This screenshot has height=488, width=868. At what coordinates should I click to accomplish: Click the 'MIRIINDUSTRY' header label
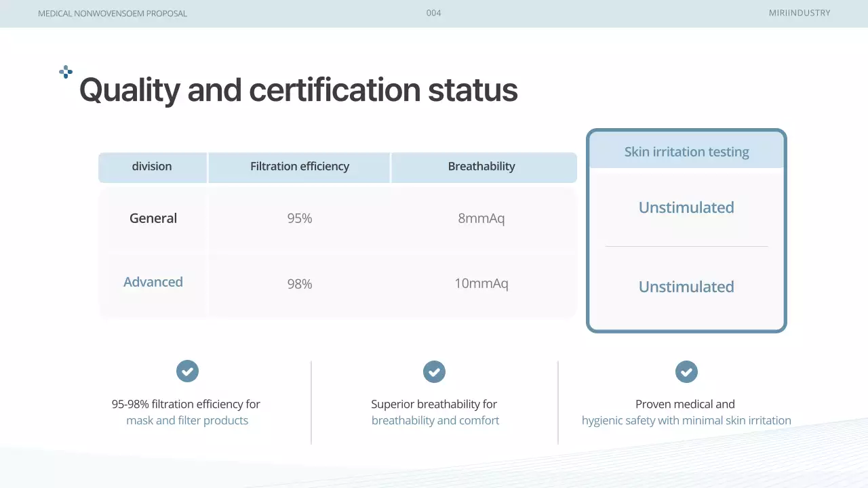800,13
